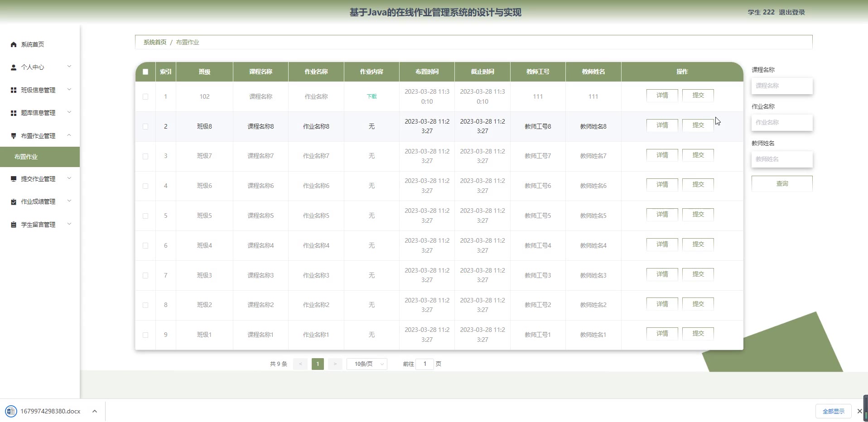Collapse the 布置作业管理 chevron

coord(69,135)
